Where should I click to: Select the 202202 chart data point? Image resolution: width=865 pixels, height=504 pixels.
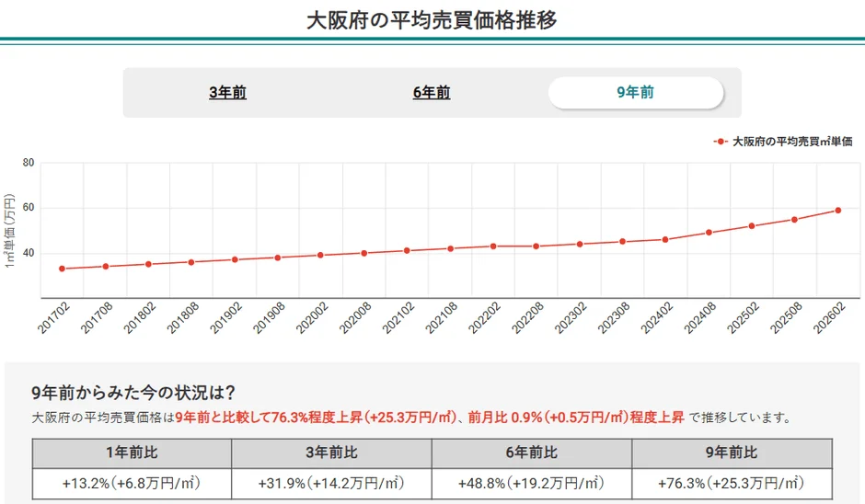pos(493,246)
